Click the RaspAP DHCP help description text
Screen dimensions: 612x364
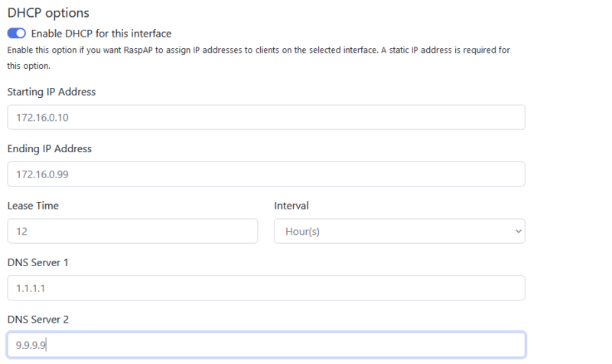258,50
